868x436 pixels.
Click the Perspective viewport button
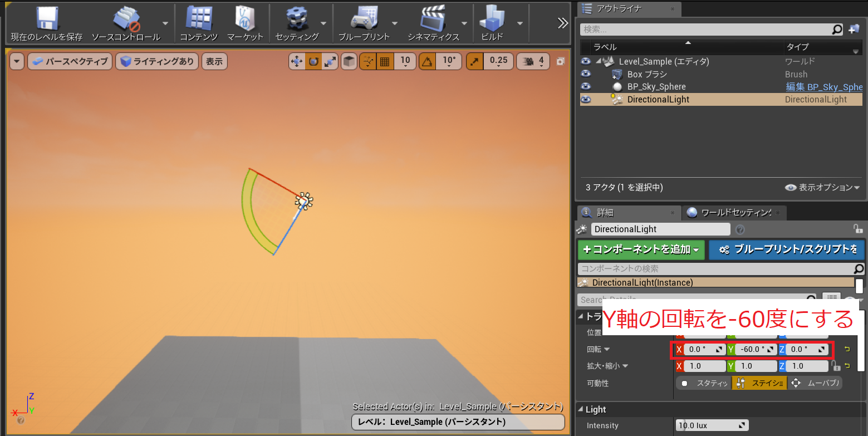(70, 62)
